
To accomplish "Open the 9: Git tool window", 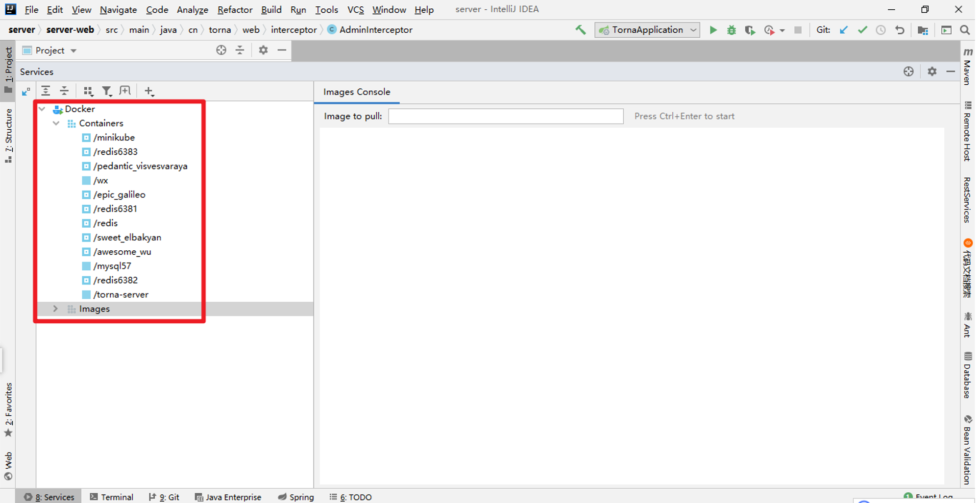I will 164,497.
